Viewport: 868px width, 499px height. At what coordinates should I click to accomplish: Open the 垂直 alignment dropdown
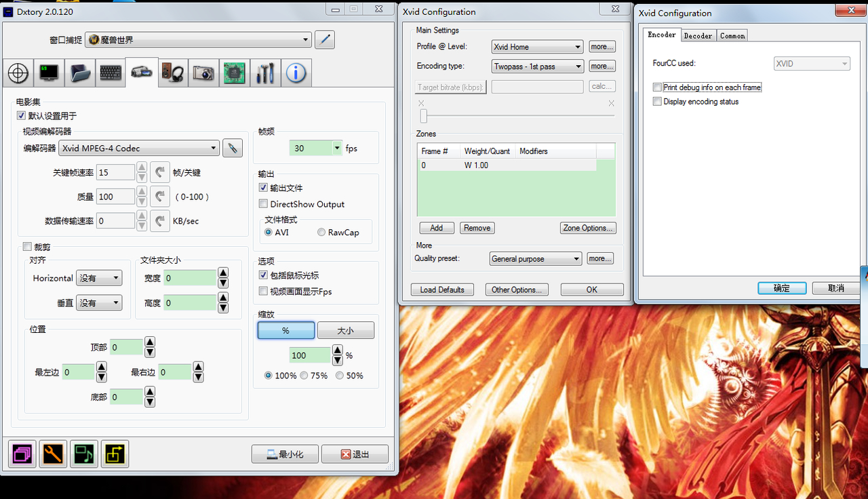pos(99,303)
